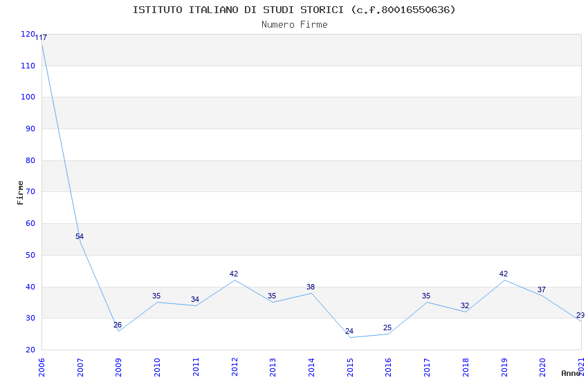The image size is (588, 380).
Task: Select the data label 34 above 2011
Action: point(195,299)
